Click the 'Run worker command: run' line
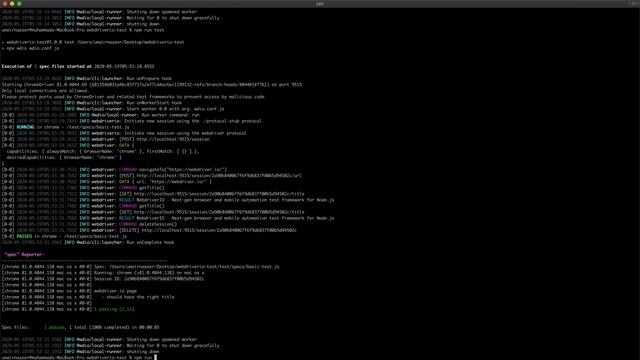The image size is (640, 360). 100,115
